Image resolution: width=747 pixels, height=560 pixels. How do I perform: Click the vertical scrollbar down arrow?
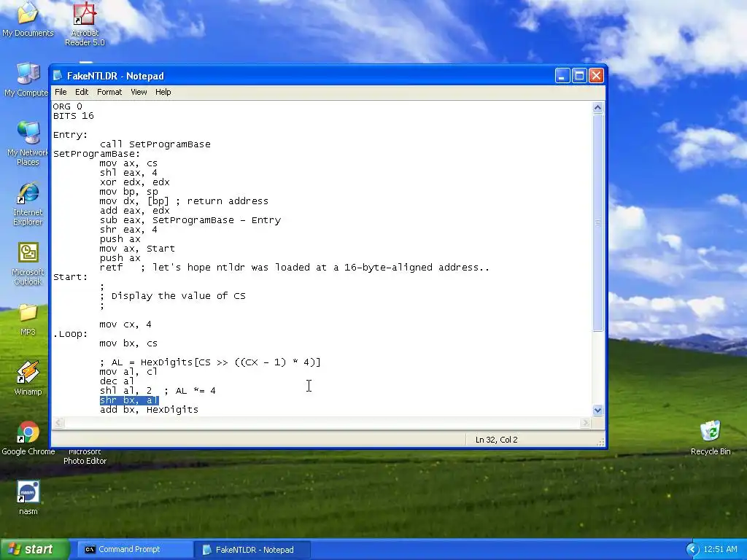[x=598, y=410]
